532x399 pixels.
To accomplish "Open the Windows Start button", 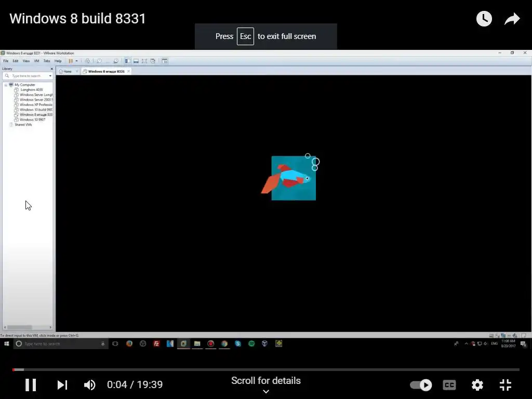I will pyautogui.click(x=6, y=344).
